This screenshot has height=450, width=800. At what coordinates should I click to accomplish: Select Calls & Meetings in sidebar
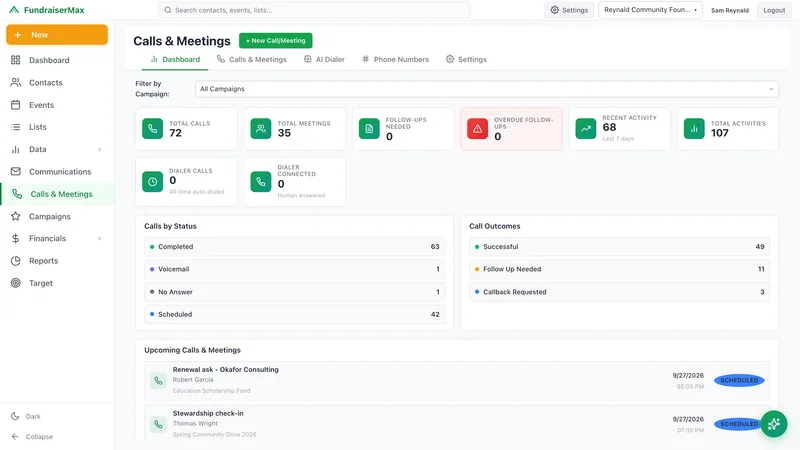57,194
